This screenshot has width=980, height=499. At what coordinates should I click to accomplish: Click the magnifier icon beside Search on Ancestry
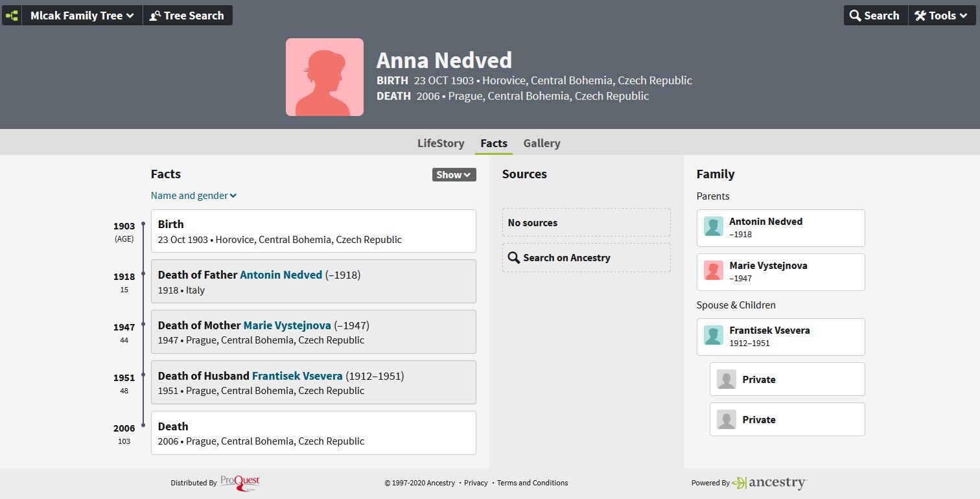pos(514,258)
